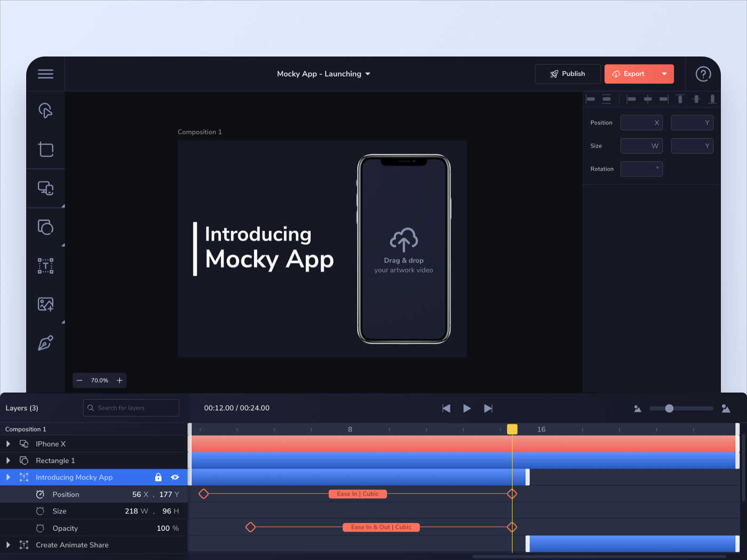The width and height of the screenshot is (747, 560).
Task: Toggle the Opacity keyframe stopwatch
Action: pyautogui.click(x=40, y=528)
